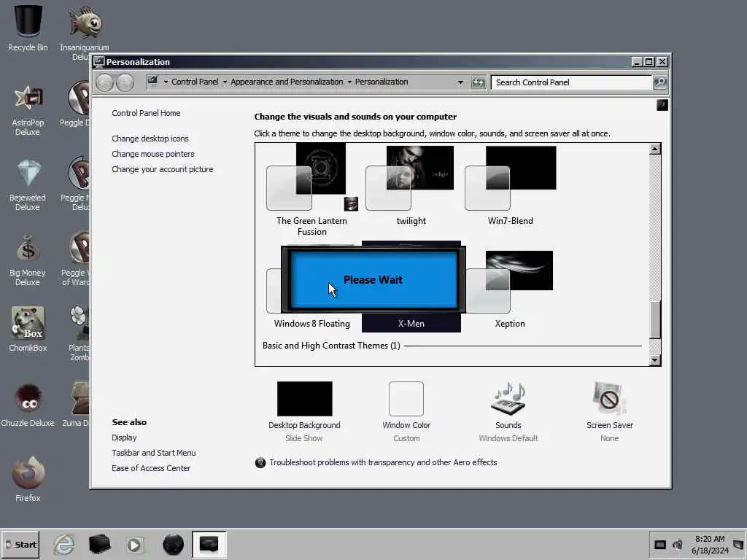This screenshot has height=560, width=747.
Task: Expand arrow before Appearance and Personalization breadcrumb
Action: click(x=225, y=82)
